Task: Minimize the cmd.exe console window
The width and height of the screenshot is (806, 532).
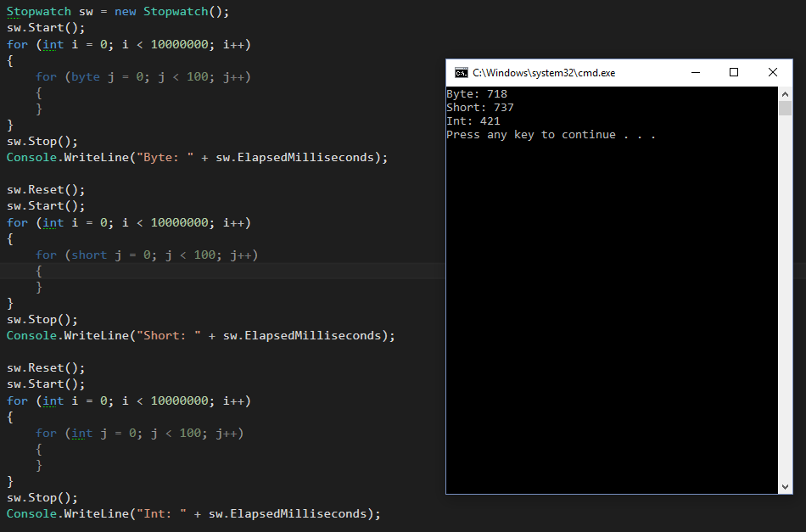Action: (x=695, y=73)
